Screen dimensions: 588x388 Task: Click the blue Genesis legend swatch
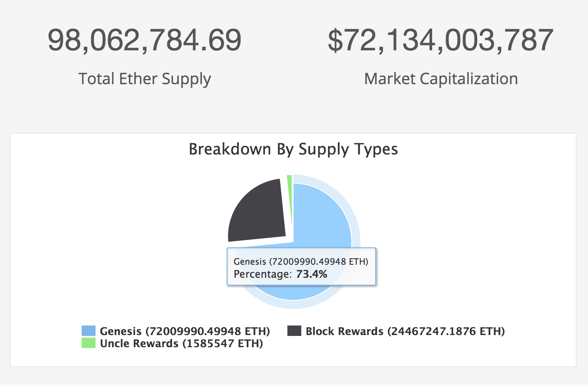(x=88, y=331)
